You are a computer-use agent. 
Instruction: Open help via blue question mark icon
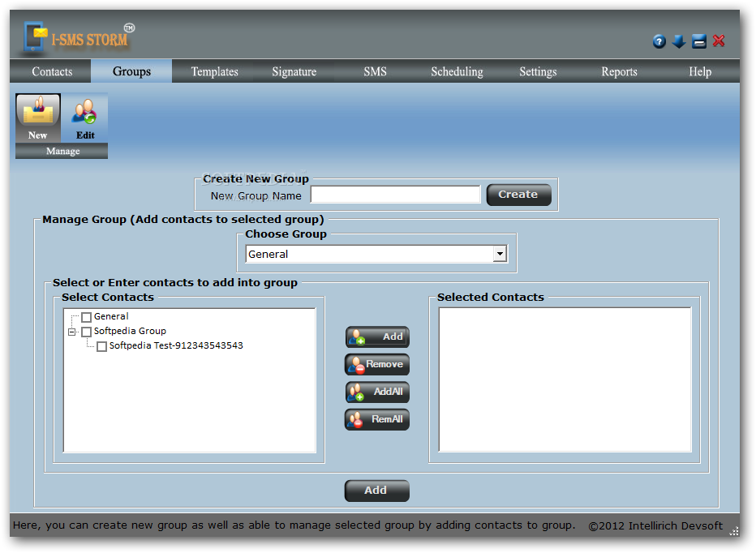coord(659,41)
